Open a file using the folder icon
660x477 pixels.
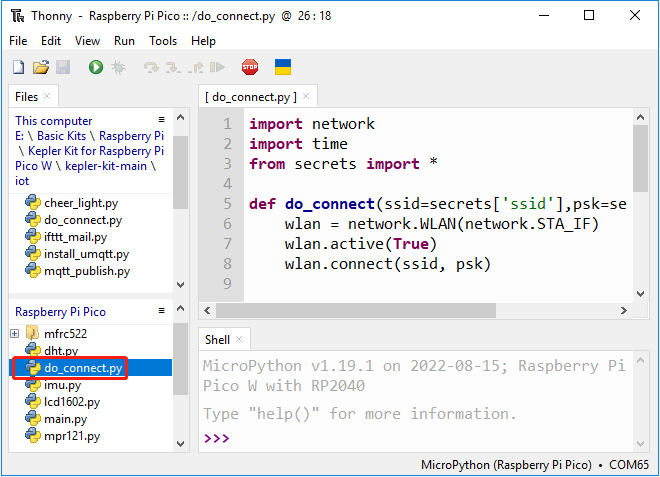click(41, 67)
